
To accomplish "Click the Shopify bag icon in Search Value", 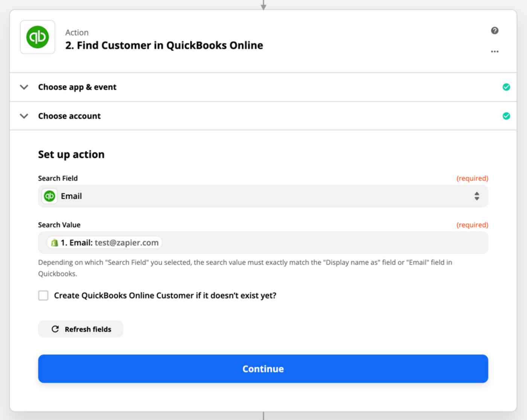I will click(x=55, y=243).
